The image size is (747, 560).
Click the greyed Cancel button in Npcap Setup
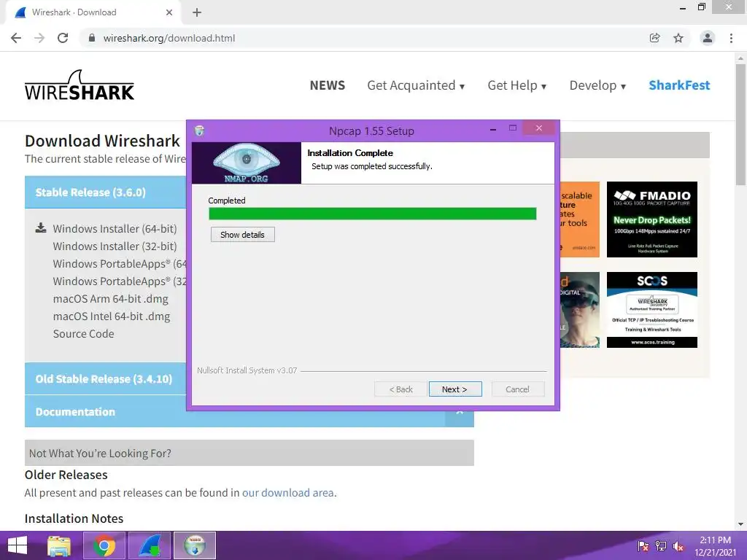coord(517,389)
